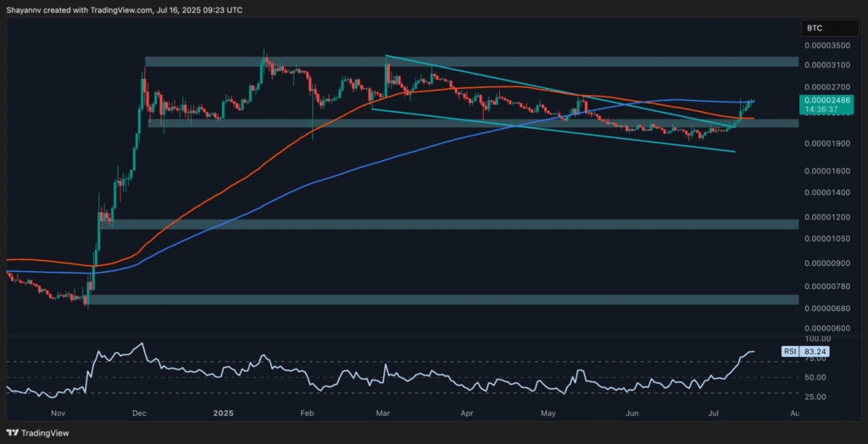Screen dimensions: 868x444
Task: Click the current price label 0.00002486
Action: pos(825,100)
